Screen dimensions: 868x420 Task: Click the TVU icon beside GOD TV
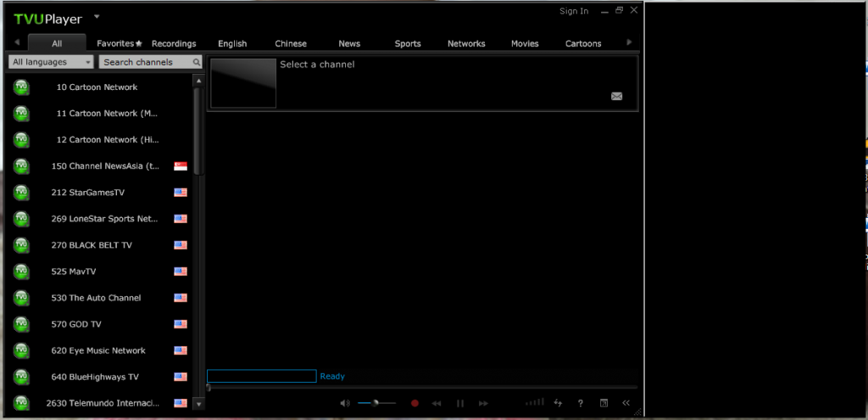tap(21, 323)
